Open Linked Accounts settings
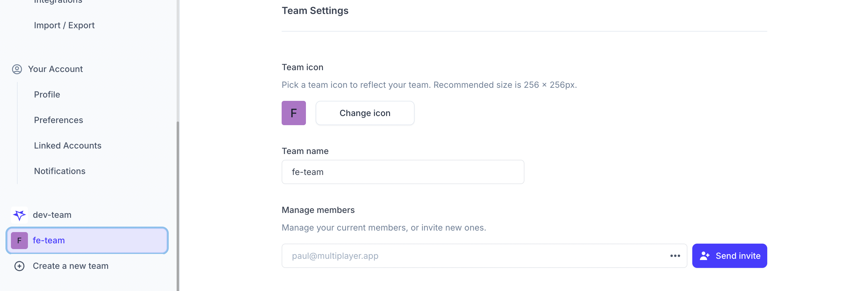The width and height of the screenshot is (868, 291). click(67, 146)
